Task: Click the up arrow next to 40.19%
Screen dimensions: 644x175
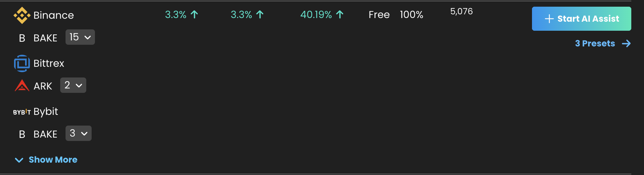Action: coord(340,15)
